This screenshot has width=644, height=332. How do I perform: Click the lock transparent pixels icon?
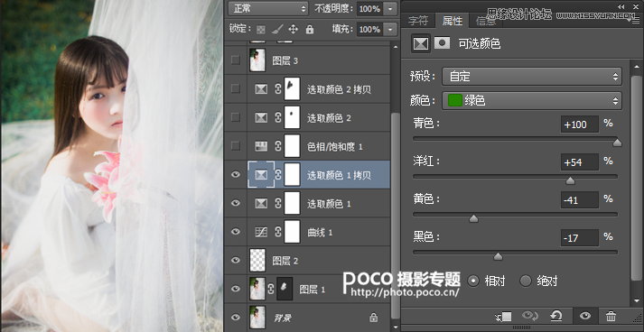coord(261,29)
